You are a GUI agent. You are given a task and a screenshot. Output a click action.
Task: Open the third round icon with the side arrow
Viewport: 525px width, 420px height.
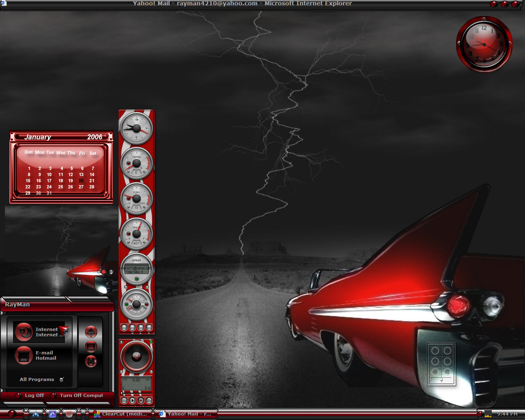[x=91, y=361]
